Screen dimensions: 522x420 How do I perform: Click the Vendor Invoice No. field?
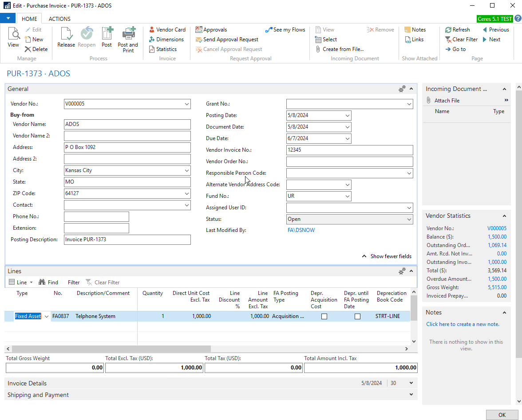click(349, 150)
